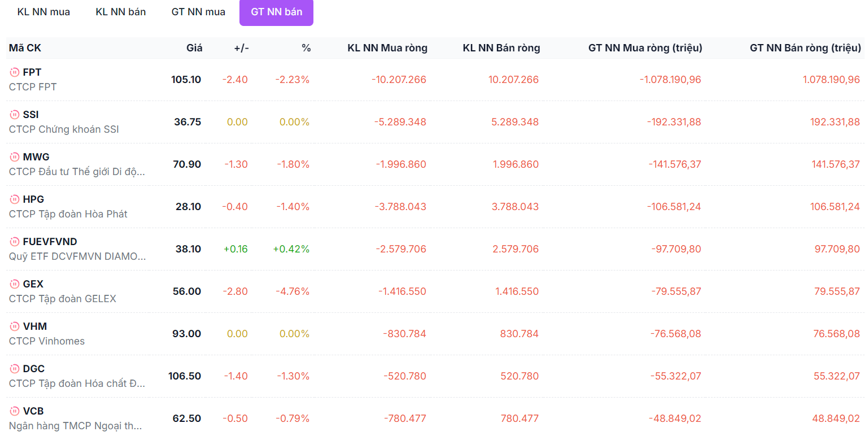Open the FPT ticker link
The width and height of the screenshot is (868, 436).
[x=32, y=72]
